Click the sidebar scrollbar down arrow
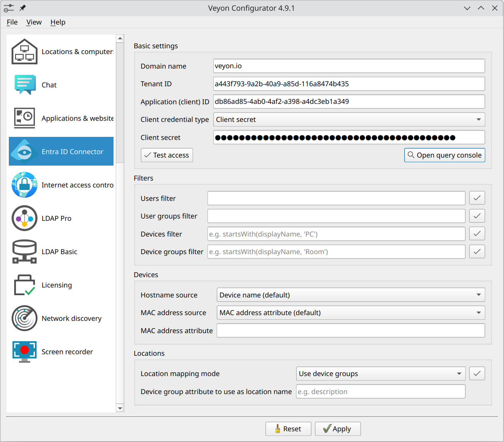Image resolution: width=504 pixels, height=442 pixels. coord(120,408)
